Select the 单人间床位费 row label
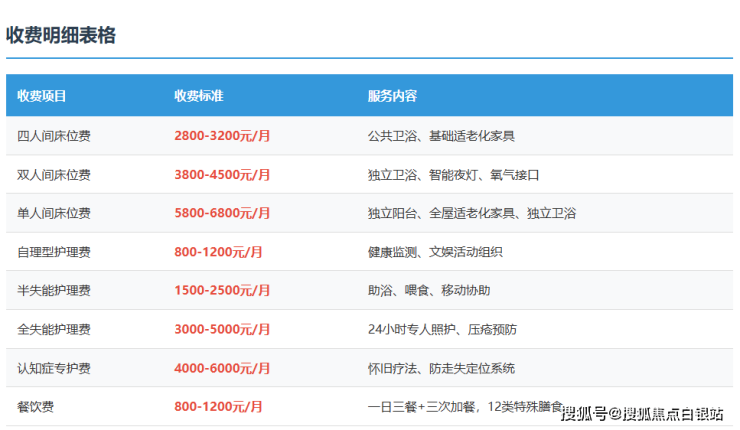 [x=54, y=213]
